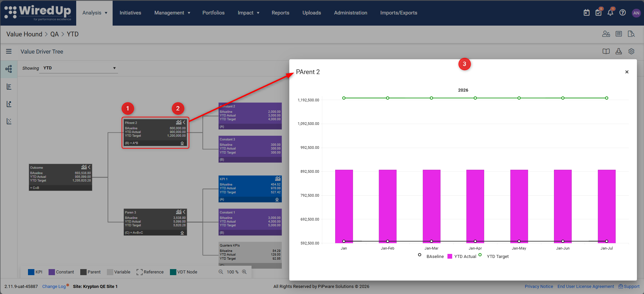Open chart icon on KPI 1 node
The width and height of the screenshot is (644, 294).
click(278, 179)
